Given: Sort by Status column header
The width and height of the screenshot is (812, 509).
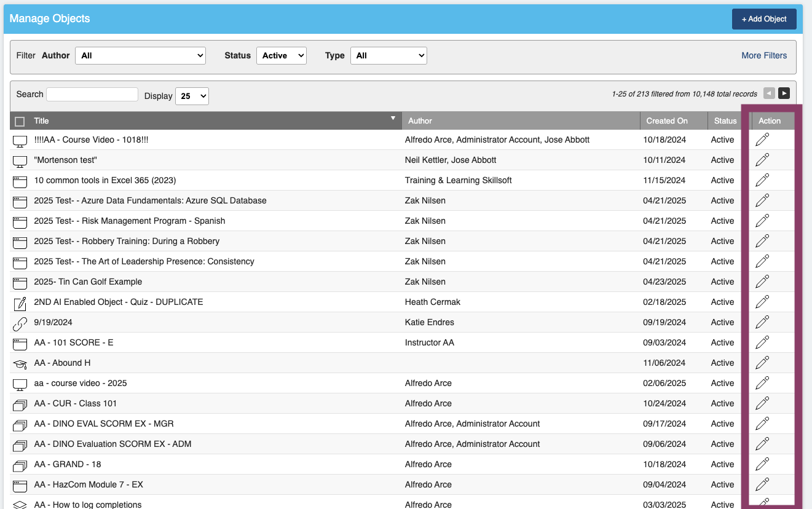Looking at the screenshot, I should tap(725, 121).
